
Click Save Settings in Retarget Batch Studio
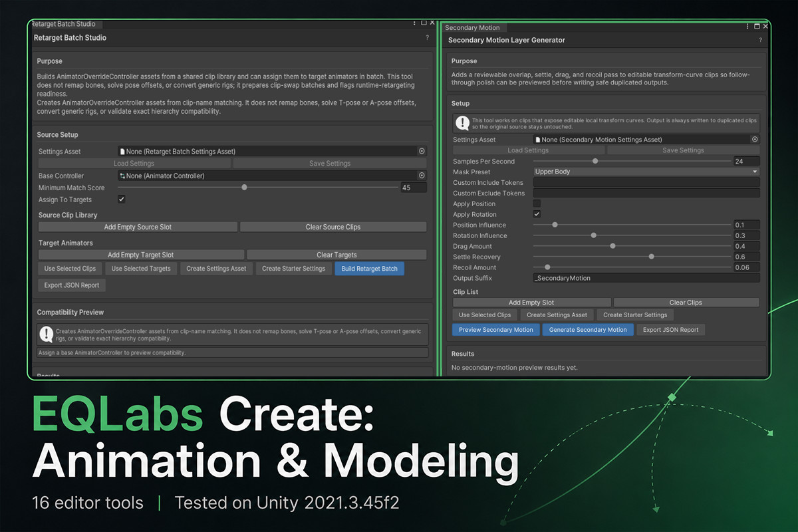point(330,164)
